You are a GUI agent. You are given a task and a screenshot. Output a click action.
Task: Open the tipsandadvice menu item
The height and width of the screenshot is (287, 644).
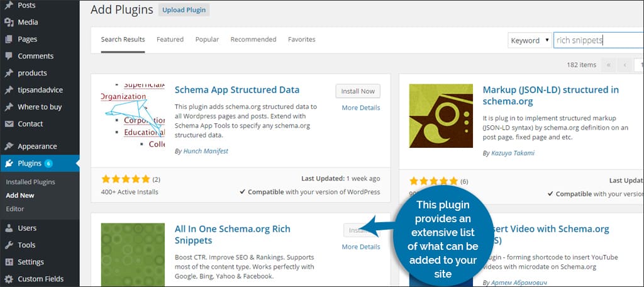[x=40, y=89]
